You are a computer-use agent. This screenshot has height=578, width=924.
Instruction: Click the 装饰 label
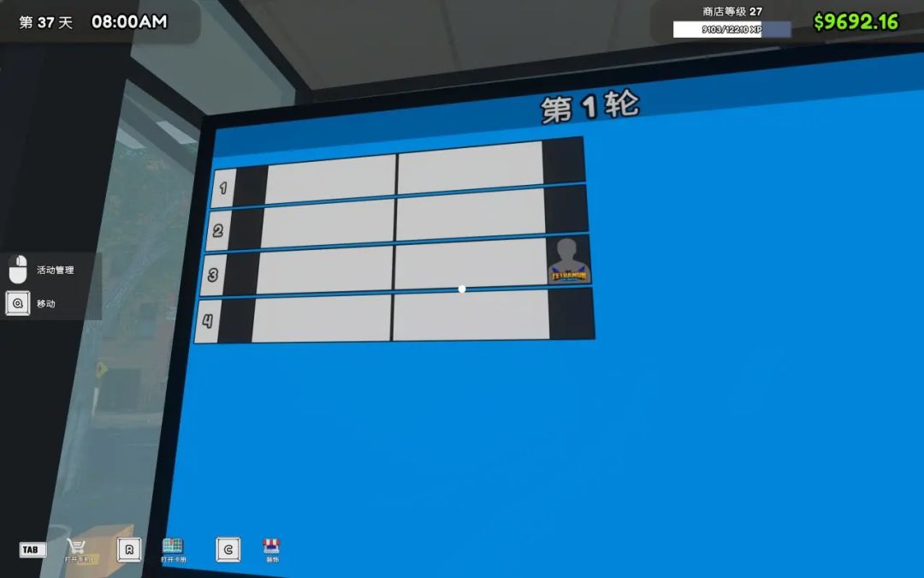[272, 559]
